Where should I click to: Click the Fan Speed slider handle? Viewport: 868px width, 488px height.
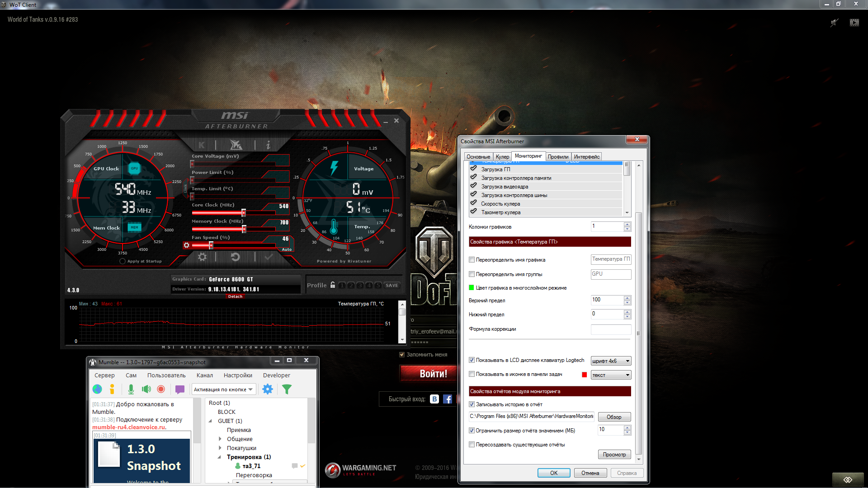coord(211,245)
